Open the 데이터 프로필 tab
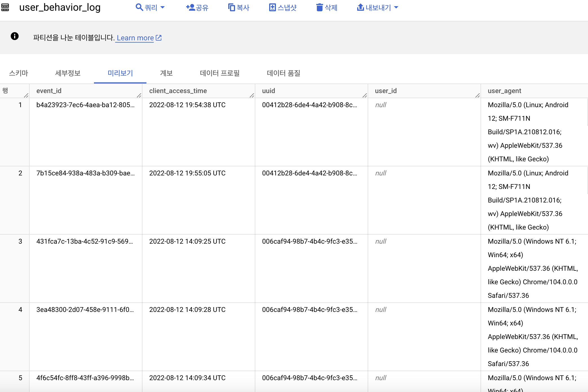This screenshot has width=588, height=392. (x=220, y=73)
